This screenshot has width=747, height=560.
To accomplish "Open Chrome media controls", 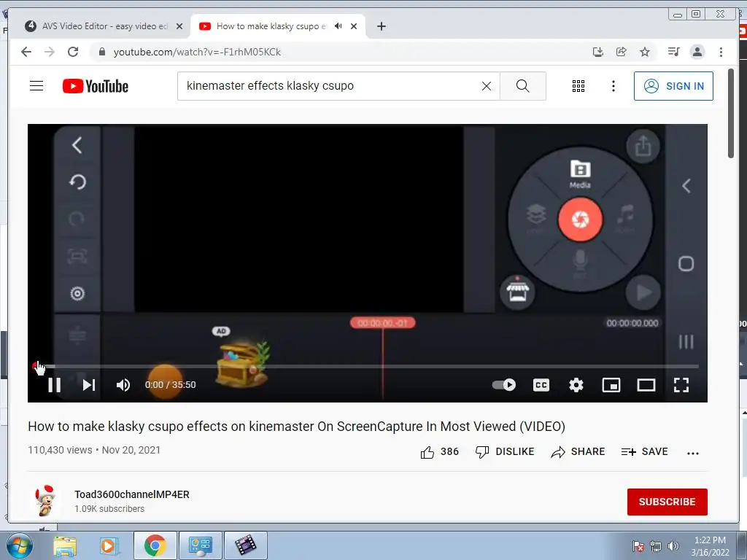I will click(x=673, y=52).
